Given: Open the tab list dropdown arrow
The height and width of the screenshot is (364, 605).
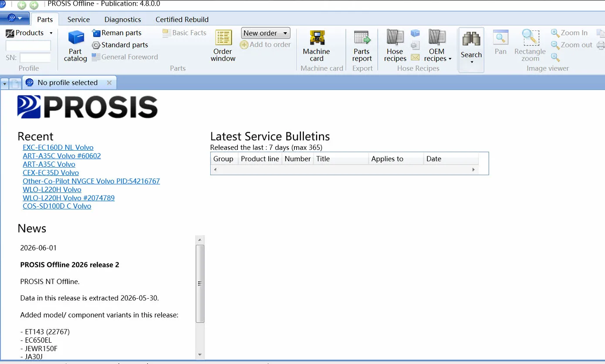Looking at the screenshot, I should [4, 83].
